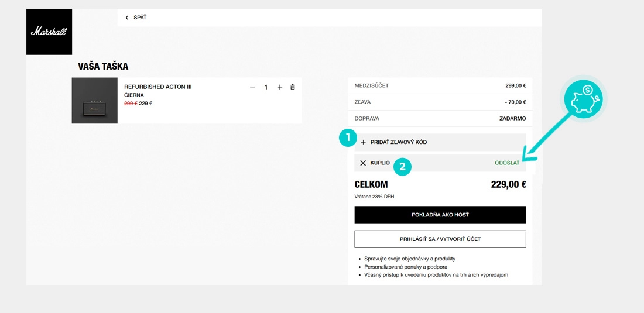Click the ČIERNA colour label
The height and width of the screenshot is (313, 644).
click(x=134, y=95)
